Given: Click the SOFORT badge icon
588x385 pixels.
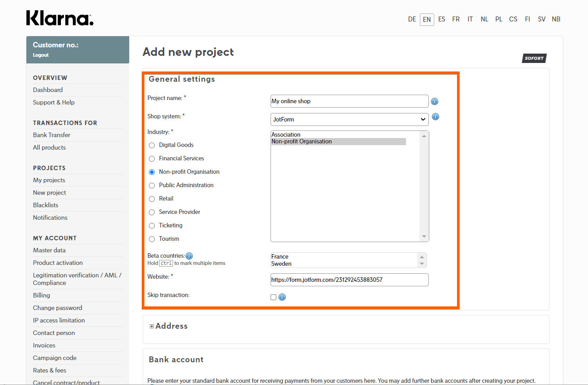Looking at the screenshot, I should [x=534, y=59].
